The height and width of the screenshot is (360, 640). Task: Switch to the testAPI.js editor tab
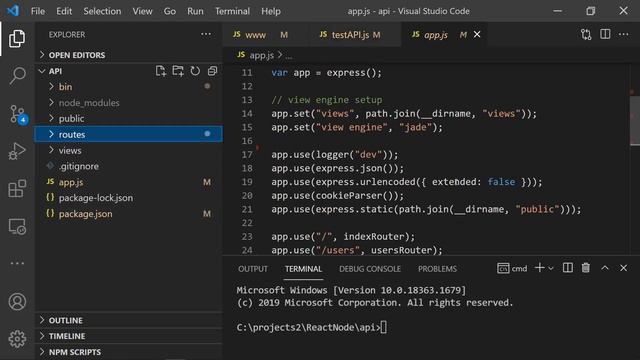pyautogui.click(x=354, y=35)
